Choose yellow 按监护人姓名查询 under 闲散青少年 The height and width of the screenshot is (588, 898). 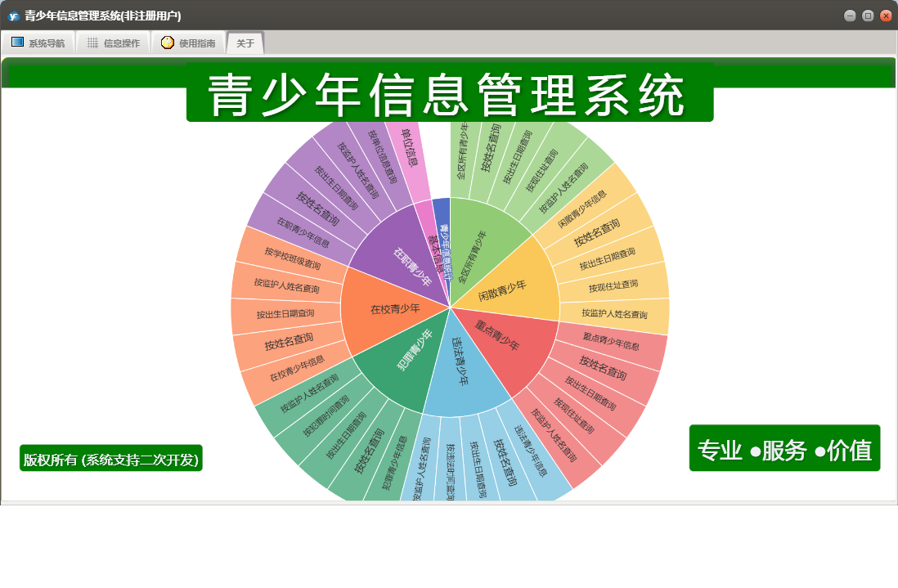click(614, 314)
